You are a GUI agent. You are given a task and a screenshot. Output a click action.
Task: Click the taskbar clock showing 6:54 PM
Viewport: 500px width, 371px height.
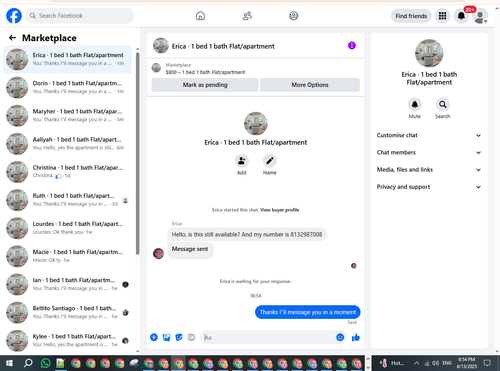point(466,363)
